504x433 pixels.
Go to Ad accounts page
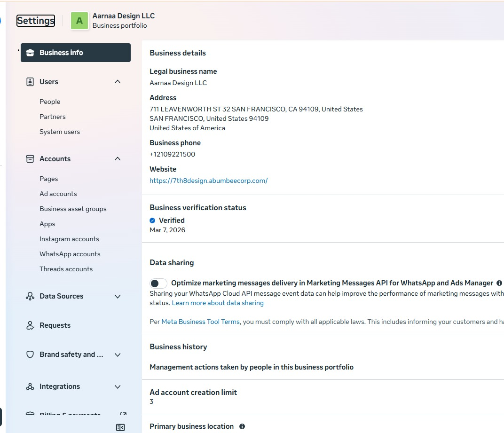tap(58, 194)
